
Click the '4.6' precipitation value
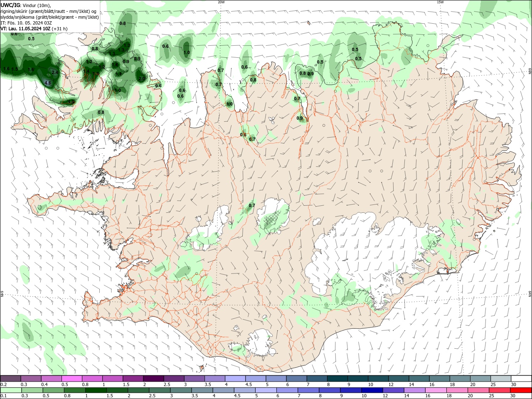[47, 83]
